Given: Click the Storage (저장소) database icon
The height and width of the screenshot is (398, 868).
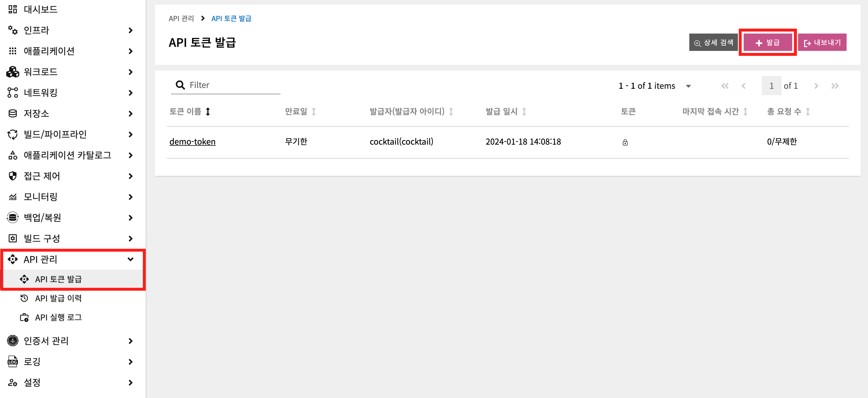Looking at the screenshot, I should tap(12, 114).
